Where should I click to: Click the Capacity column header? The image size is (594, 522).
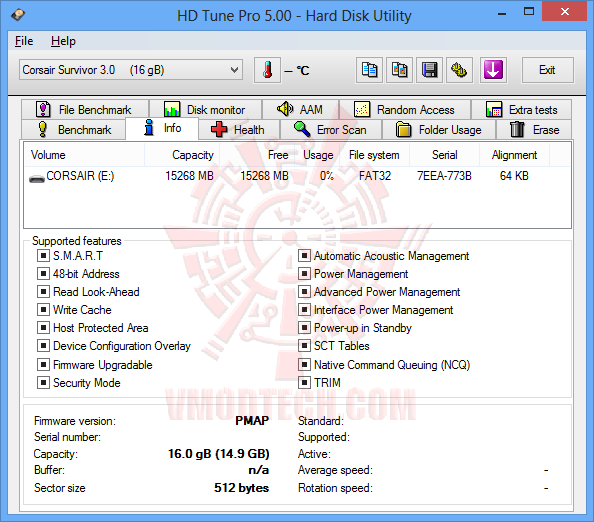click(x=182, y=155)
